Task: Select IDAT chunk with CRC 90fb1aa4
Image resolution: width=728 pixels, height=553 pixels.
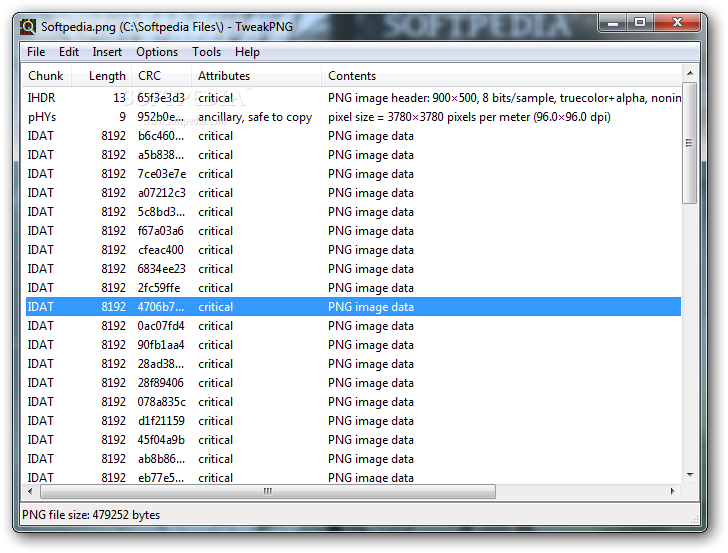Action: (353, 345)
